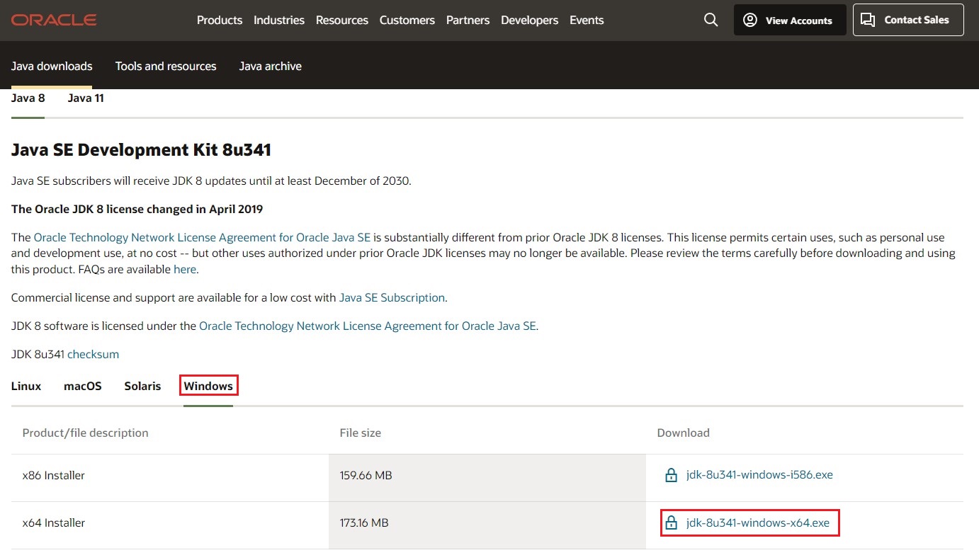
Task: Click 'The Oracle JDK 8 license changed' heading
Action: pyautogui.click(x=137, y=210)
